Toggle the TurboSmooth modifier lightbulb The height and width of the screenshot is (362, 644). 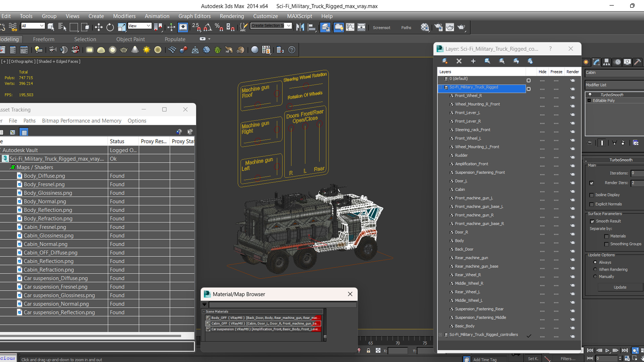[x=590, y=95]
